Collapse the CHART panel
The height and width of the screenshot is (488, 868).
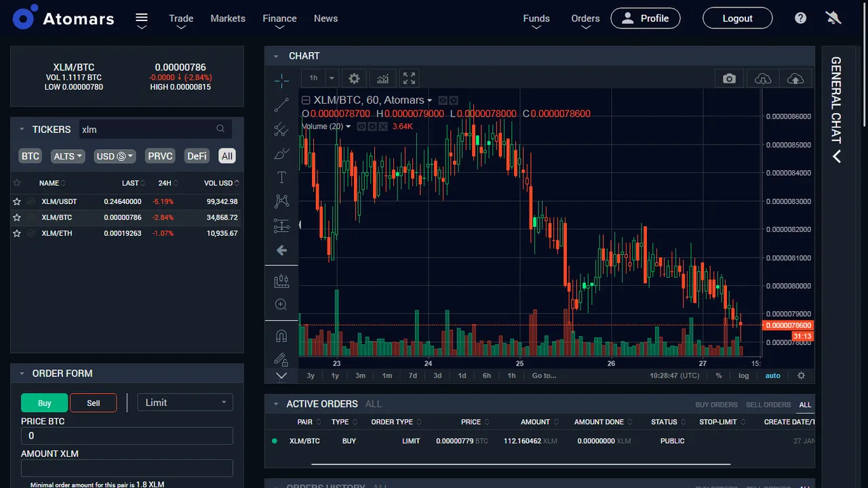(276, 56)
